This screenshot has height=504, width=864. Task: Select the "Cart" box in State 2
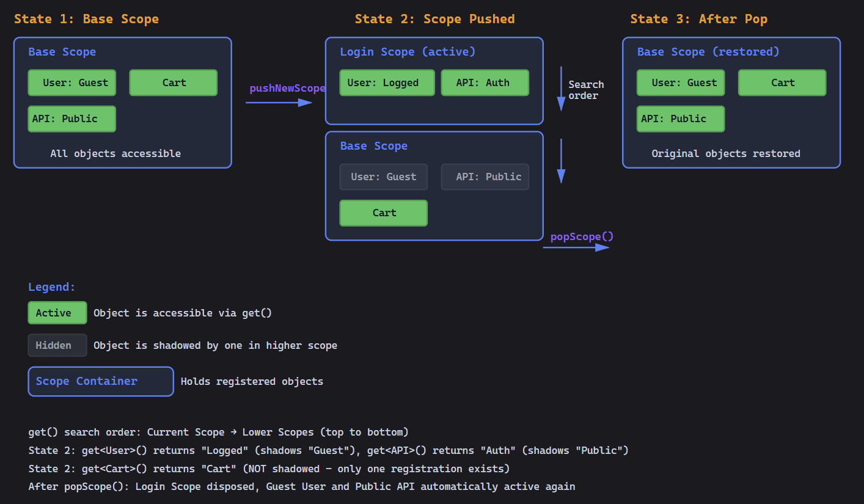pos(384,213)
